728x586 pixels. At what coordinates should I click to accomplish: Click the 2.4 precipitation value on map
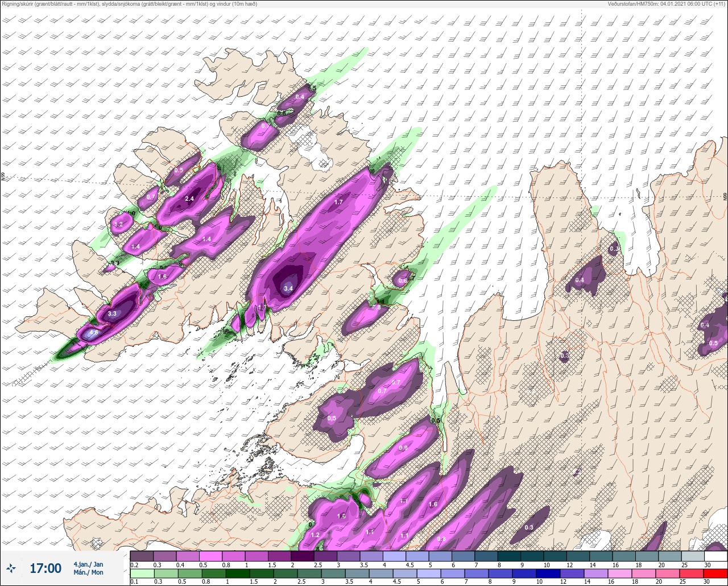coord(190,199)
